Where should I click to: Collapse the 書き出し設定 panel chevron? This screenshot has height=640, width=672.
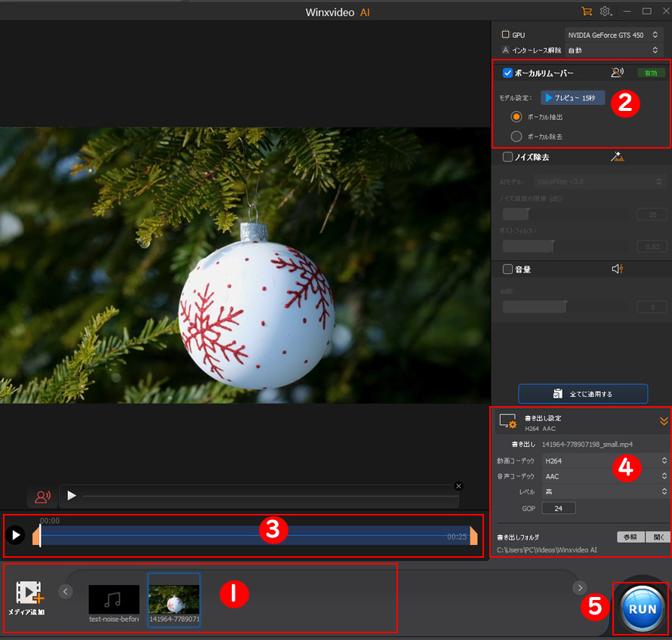pyautogui.click(x=664, y=421)
